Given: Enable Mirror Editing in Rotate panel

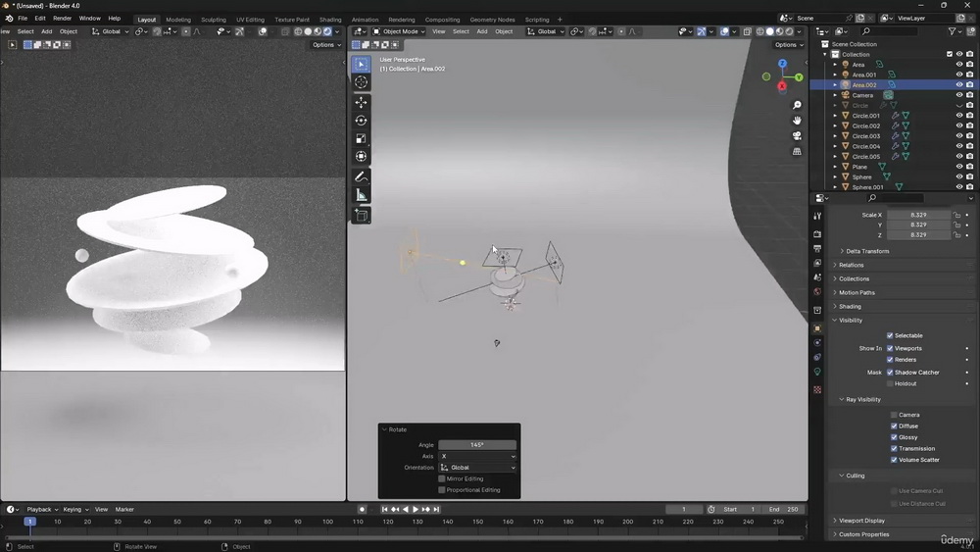Looking at the screenshot, I should (442, 478).
